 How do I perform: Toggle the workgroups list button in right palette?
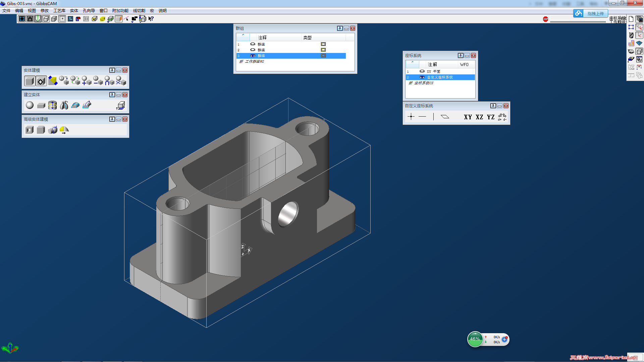pos(639,19)
